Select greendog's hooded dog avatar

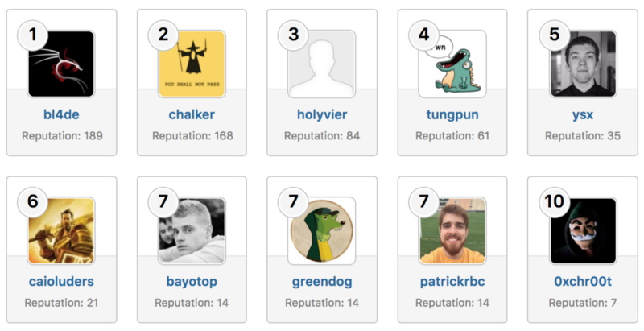322,231
